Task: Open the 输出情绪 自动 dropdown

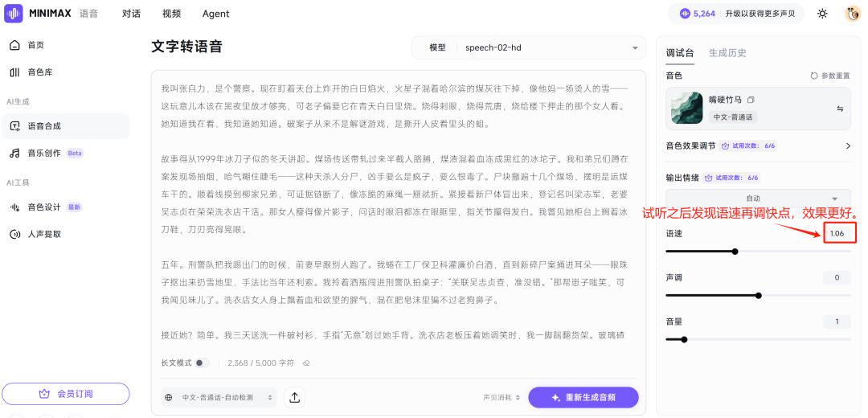Action: pos(759,199)
